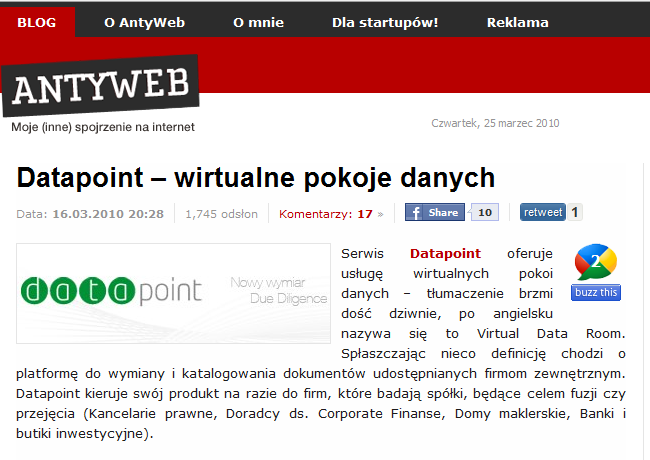Open the red Datapoint link in the article

[x=445, y=253]
